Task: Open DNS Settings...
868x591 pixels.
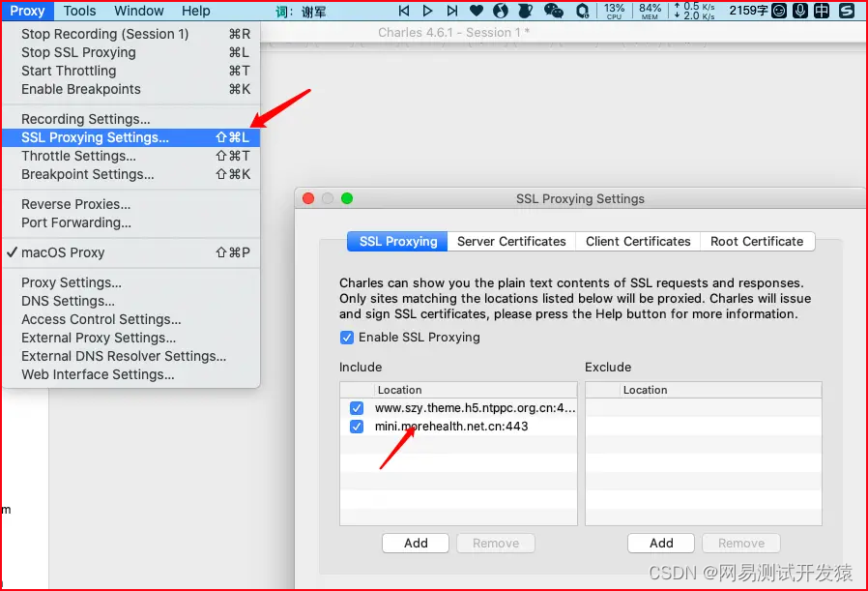Action: coord(130,301)
